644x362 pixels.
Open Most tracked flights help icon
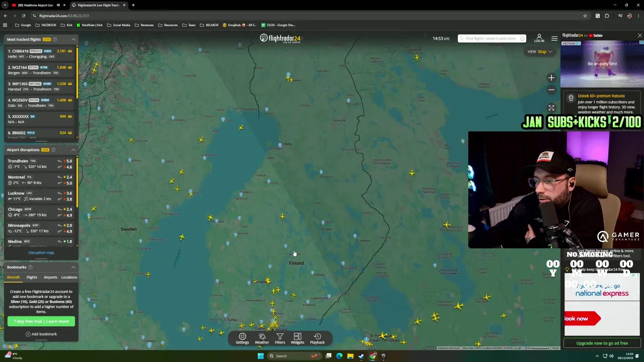click(x=55, y=39)
